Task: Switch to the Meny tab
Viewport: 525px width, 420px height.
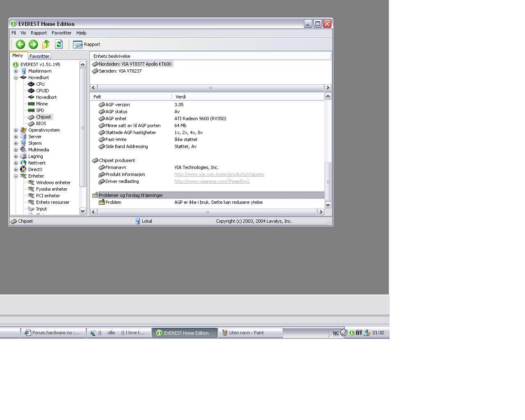Action: [x=18, y=55]
